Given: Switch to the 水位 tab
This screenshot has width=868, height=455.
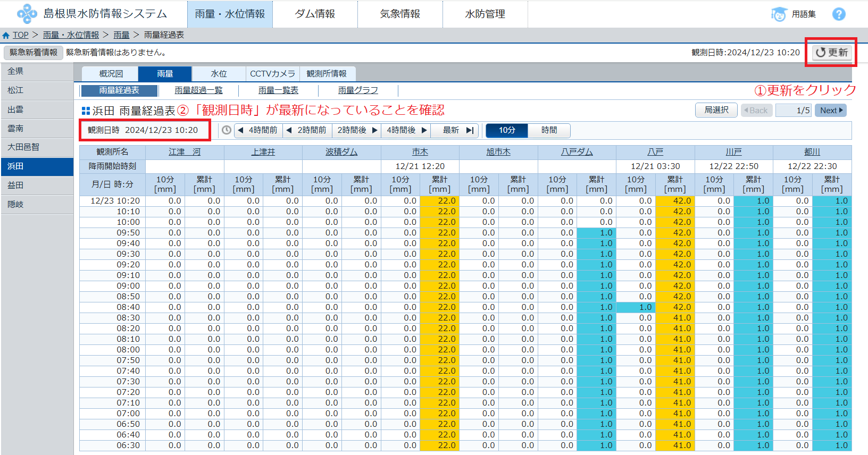Looking at the screenshot, I should [x=219, y=74].
